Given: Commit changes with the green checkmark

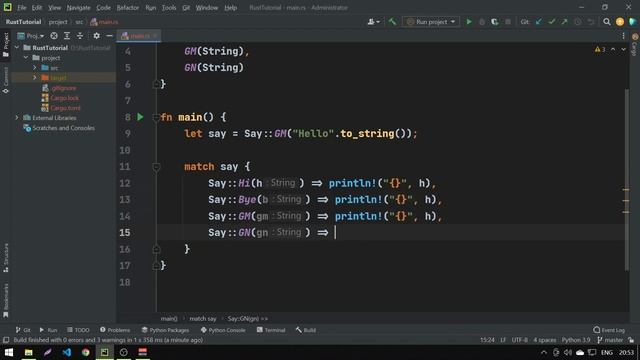Looking at the screenshot, I should [x=552, y=22].
